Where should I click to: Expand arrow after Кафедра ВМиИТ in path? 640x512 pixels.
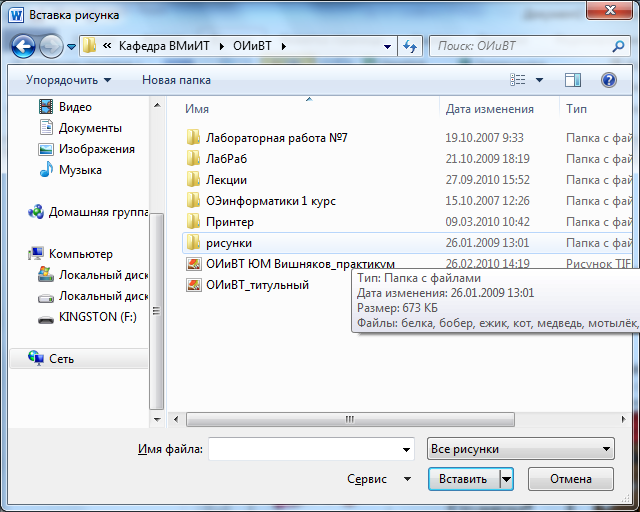pos(222,46)
